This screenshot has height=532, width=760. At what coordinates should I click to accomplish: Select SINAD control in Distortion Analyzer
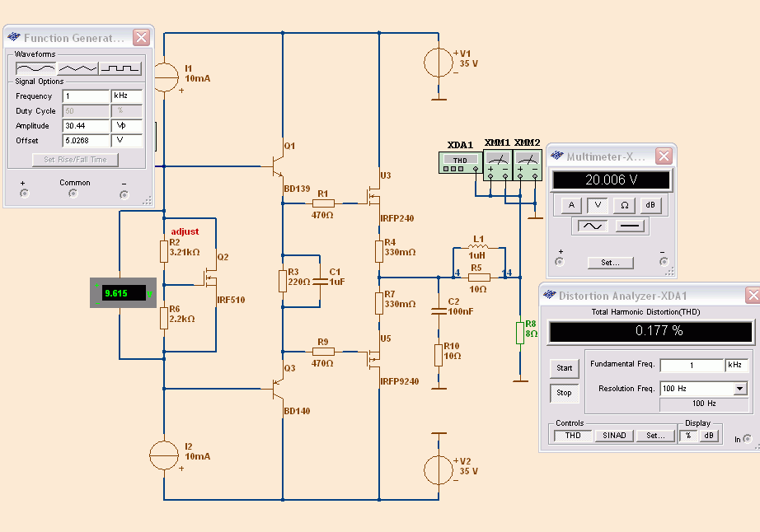click(614, 435)
